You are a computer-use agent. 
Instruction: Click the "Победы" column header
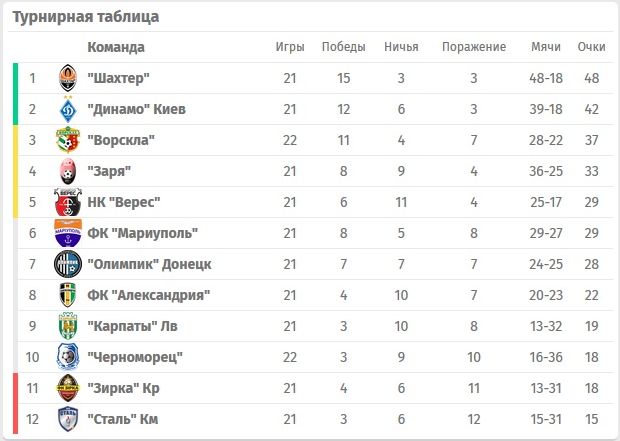point(343,47)
